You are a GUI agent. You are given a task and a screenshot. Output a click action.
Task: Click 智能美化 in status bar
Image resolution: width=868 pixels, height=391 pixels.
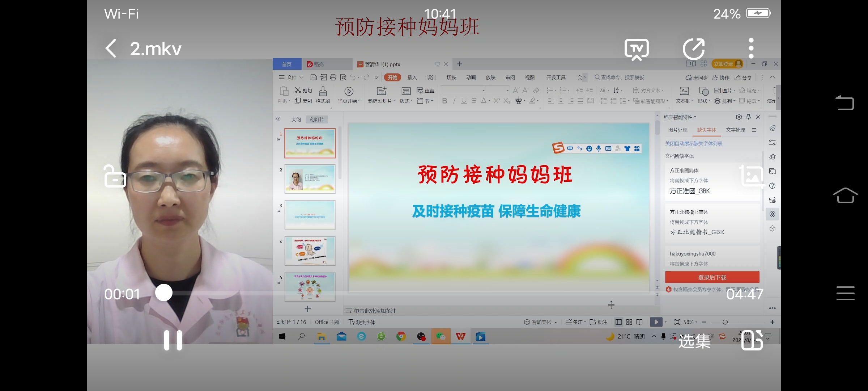click(540, 322)
